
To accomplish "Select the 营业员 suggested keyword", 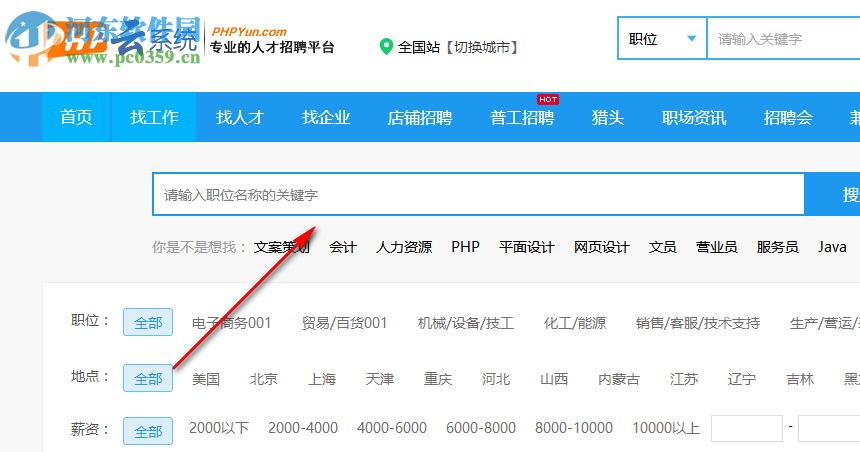I will [716, 247].
